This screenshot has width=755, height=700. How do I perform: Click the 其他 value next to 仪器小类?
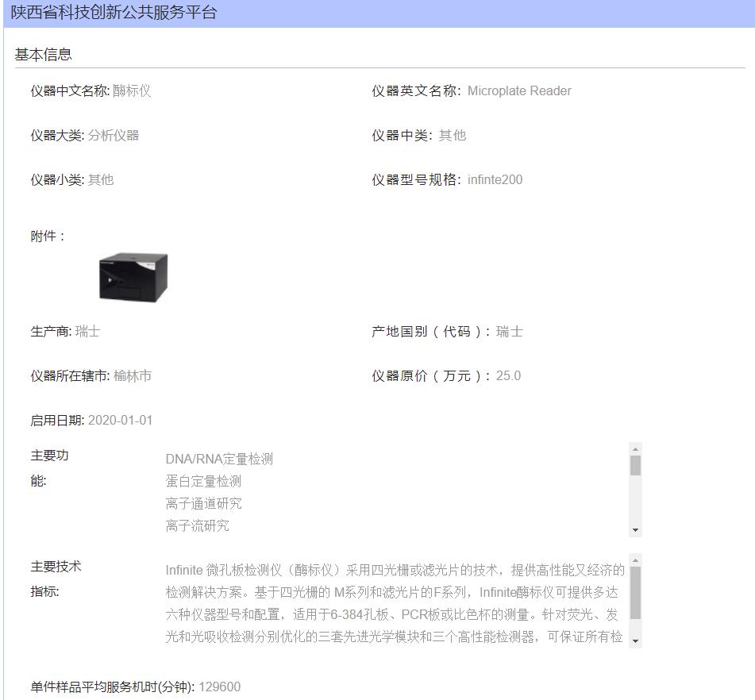coord(101,179)
